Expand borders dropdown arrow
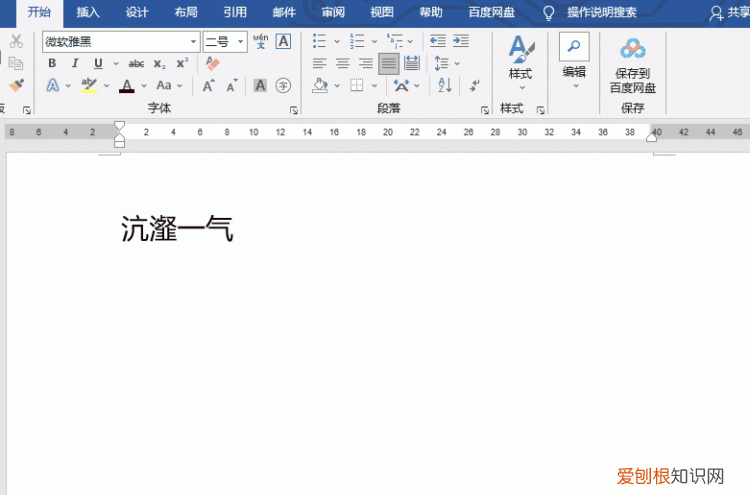 coord(375,86)
